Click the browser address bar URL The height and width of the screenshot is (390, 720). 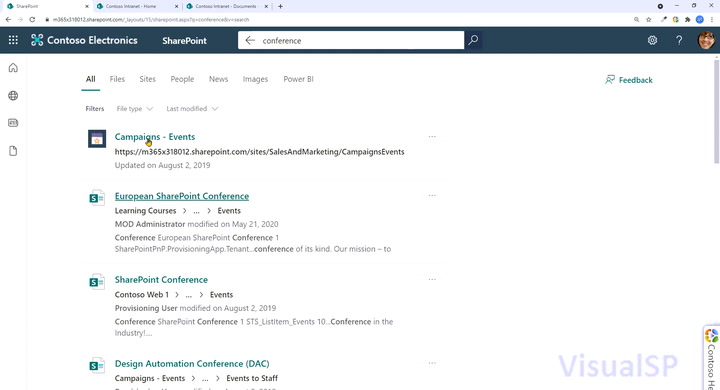(x=151, y=20)
